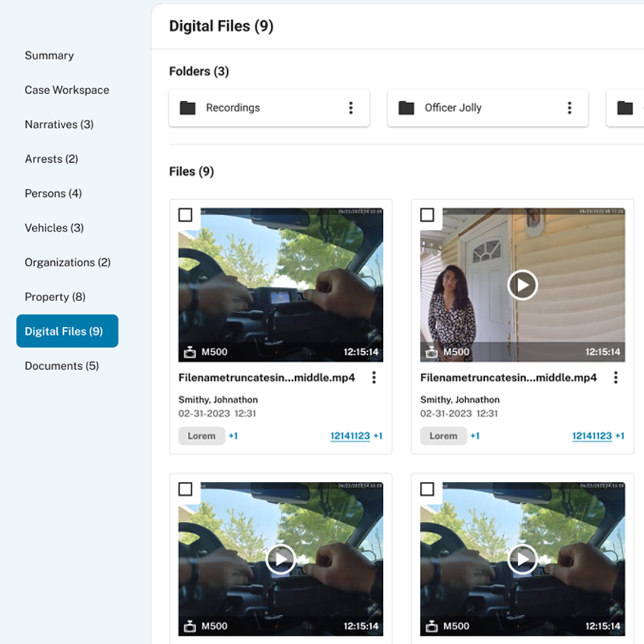Open case link 12141123 on first file
The height and width of the screenshot is (644, 644).
pos(351,436)
